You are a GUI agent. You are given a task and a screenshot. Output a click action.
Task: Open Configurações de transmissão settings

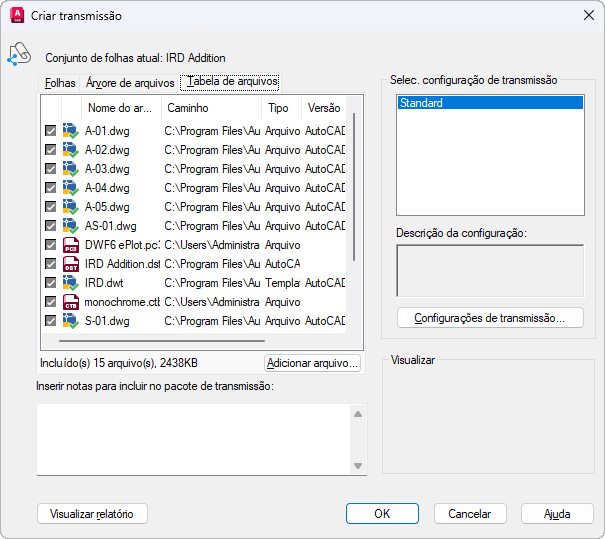coord(490,318)
